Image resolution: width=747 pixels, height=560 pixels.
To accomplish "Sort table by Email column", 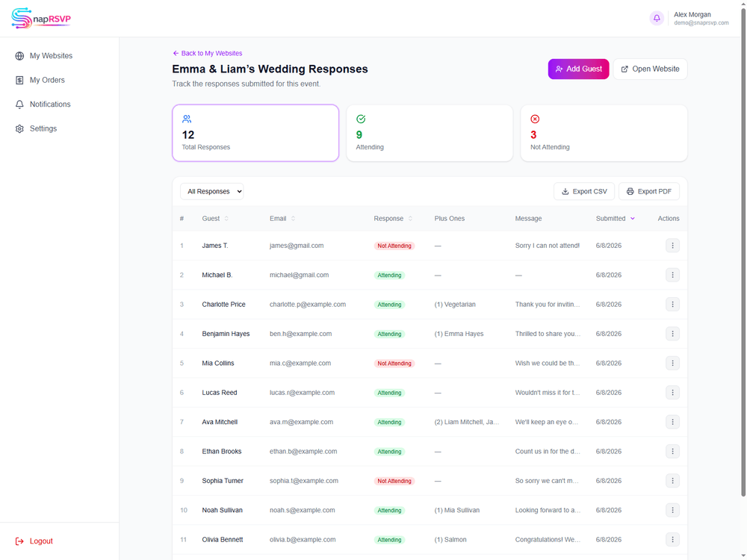I will coord(282,219).
